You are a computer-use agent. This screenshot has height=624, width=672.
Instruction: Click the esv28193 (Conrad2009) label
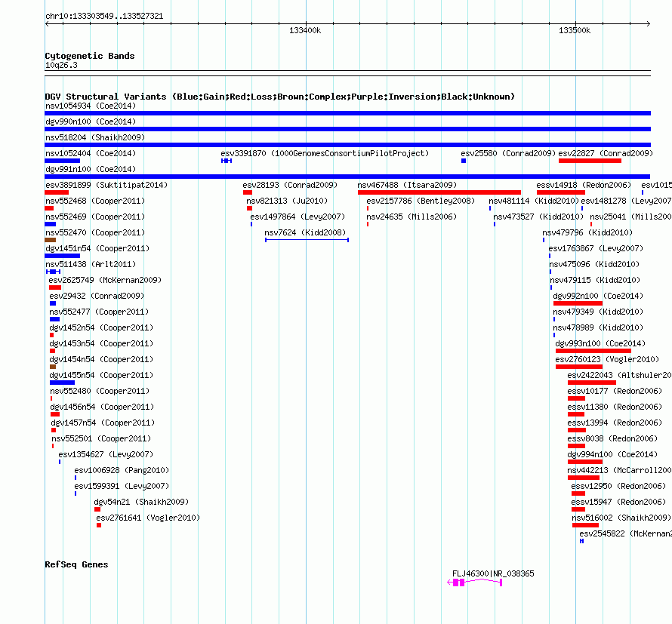coord(290,185)
